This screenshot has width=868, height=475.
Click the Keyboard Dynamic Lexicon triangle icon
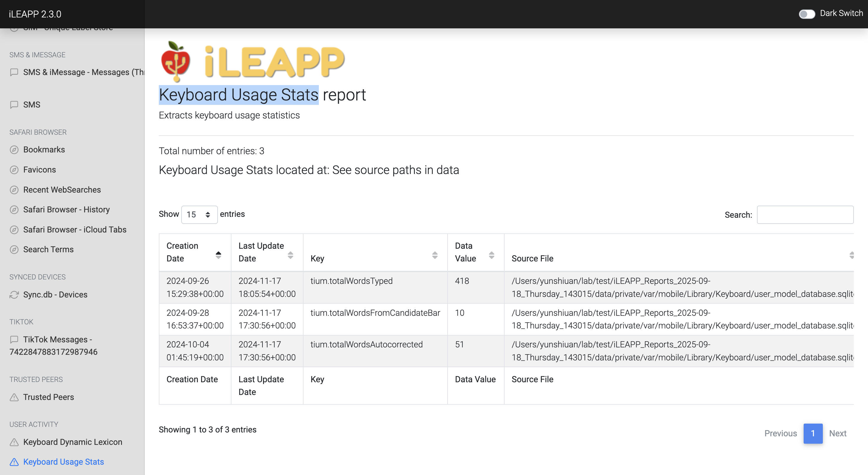[x=14, y=442]
